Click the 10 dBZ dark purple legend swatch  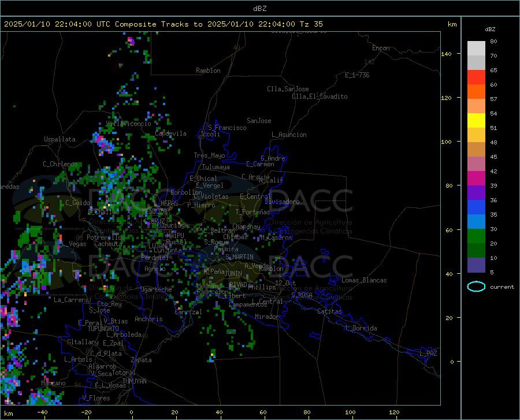click(476, 265)
